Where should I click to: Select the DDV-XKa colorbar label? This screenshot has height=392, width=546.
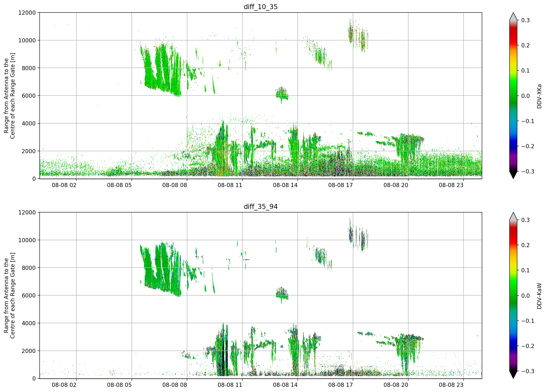pyautogui.click(x=539, y=96)
